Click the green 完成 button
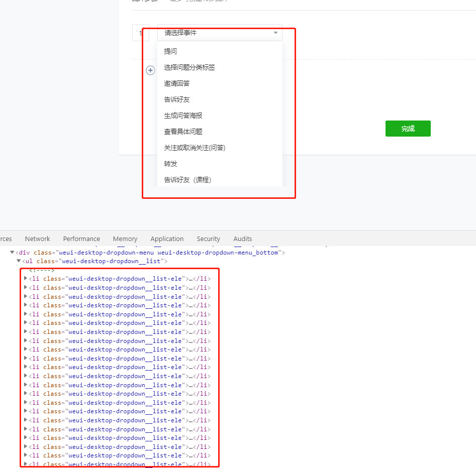The width and height of the screenshot is (476, 468). [x=408, y=129]
